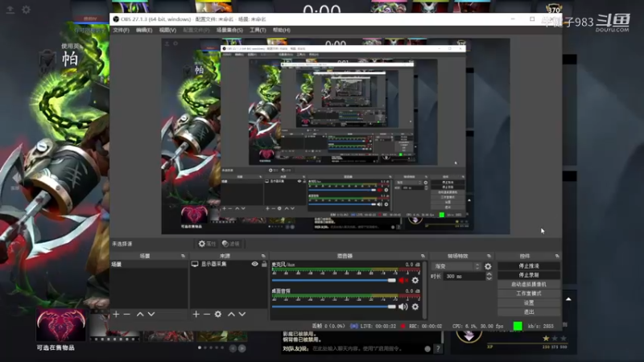Click the OBS preview canvas
The image size is (644, 362).
pyautogui.click(x=336, y=136)
